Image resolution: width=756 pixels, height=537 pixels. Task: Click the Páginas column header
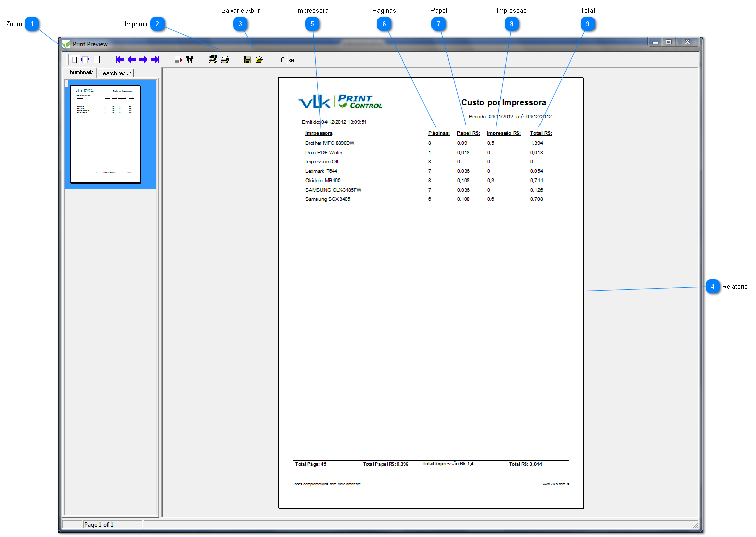coord(439,133)
